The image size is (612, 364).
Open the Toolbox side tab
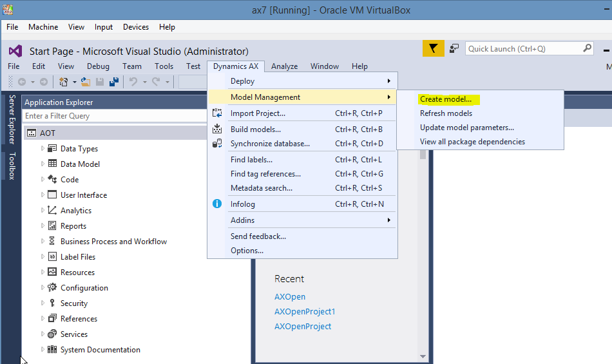point(12,166)
